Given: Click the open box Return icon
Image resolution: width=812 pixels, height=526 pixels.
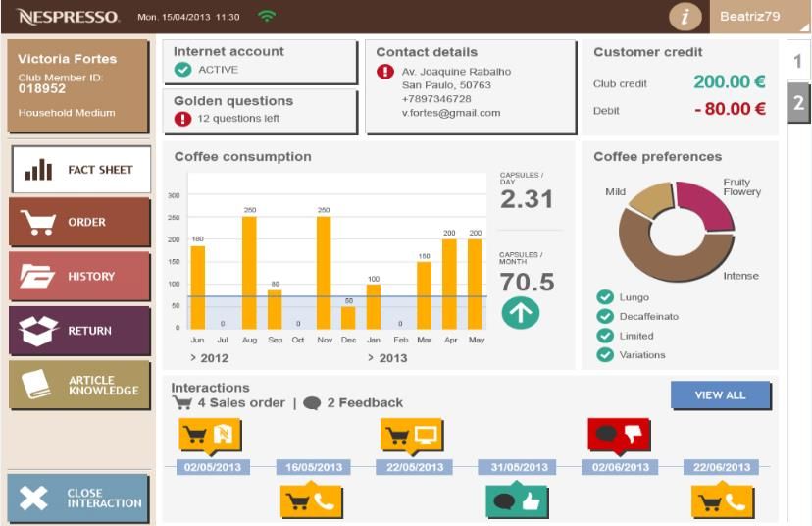Looking at the screenshot, I should [38, 331].
